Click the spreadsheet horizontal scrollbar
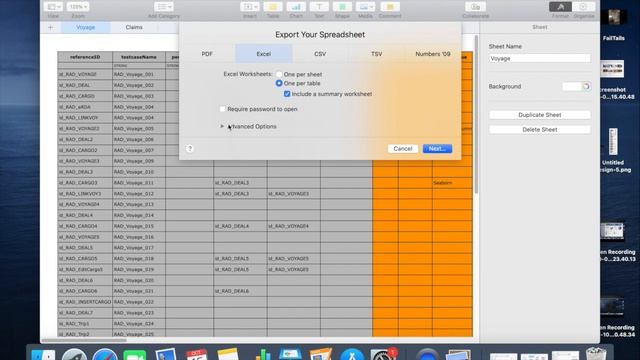Image resolution: width=640 pixels, height=360 pixels. pyautogui.click(x=84, y=340)
